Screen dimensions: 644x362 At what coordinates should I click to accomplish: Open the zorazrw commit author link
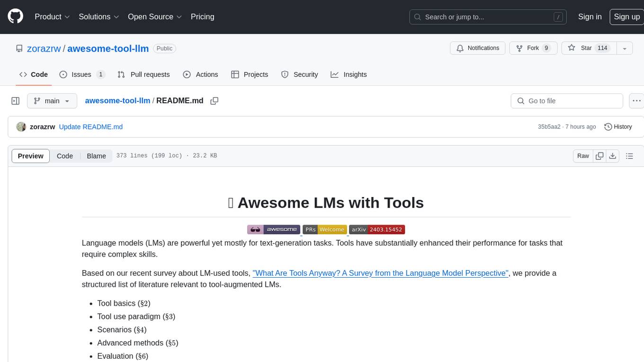click(x=43, y=127)
